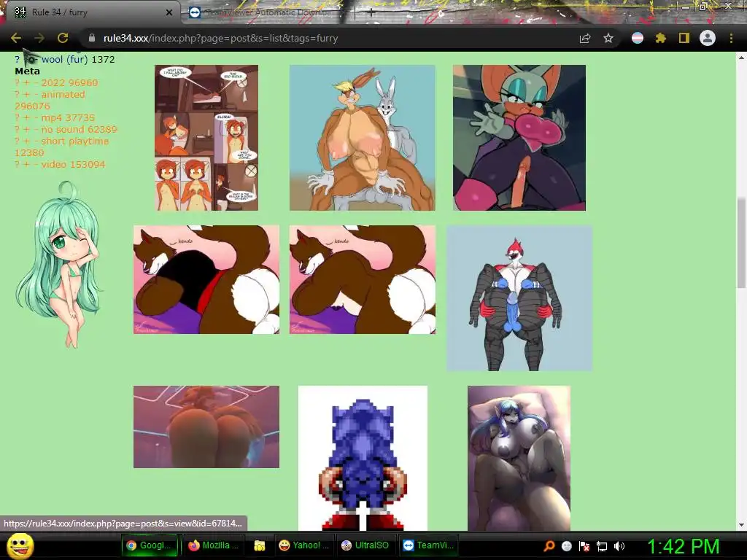747x560 pixels.
Task: Close the 'Rule 34 / furry' tab
Action: (x=169, y=12)
